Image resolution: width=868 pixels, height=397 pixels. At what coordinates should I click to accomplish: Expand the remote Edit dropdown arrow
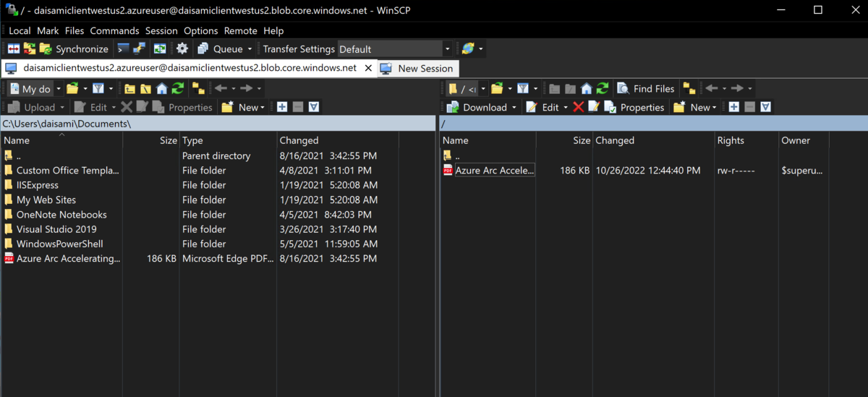pos(566,107)
